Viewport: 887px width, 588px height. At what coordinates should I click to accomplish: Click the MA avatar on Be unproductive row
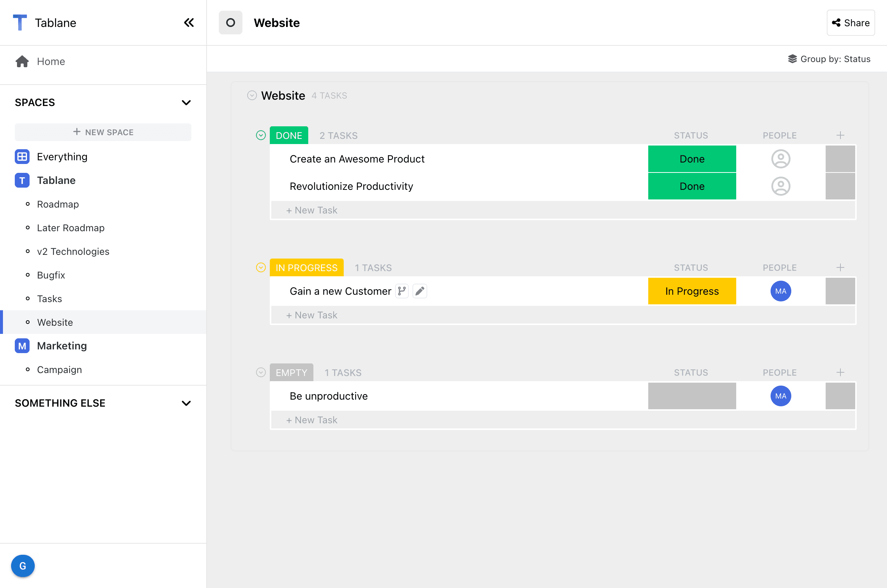pos(781,396)
